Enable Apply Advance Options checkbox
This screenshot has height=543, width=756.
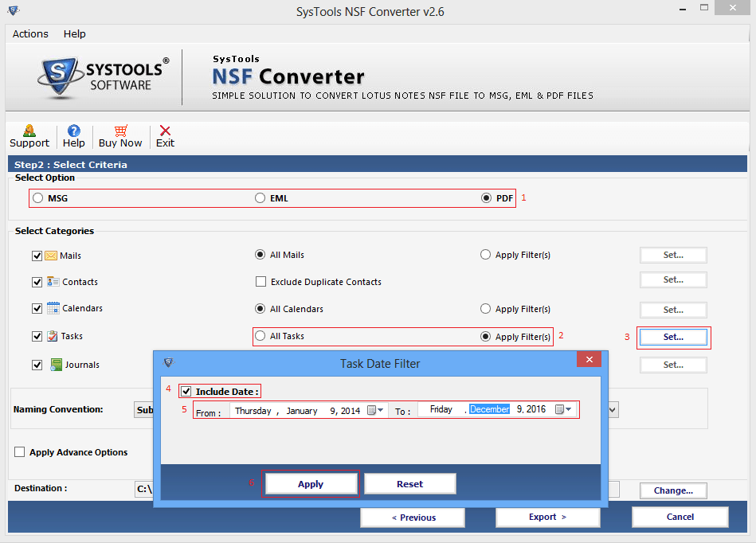[x=20, y=452]
